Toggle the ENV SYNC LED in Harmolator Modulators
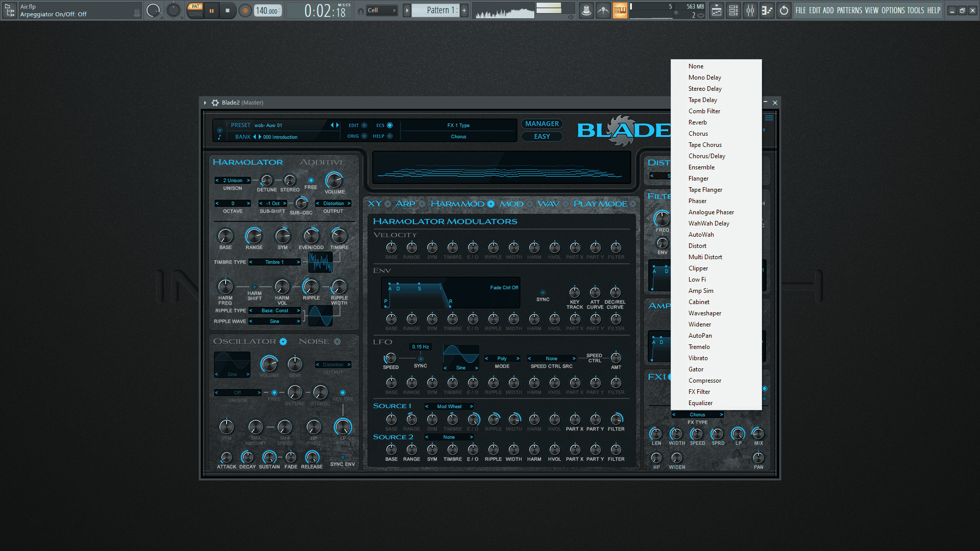 pyautogui.click(x=543, y=293)
